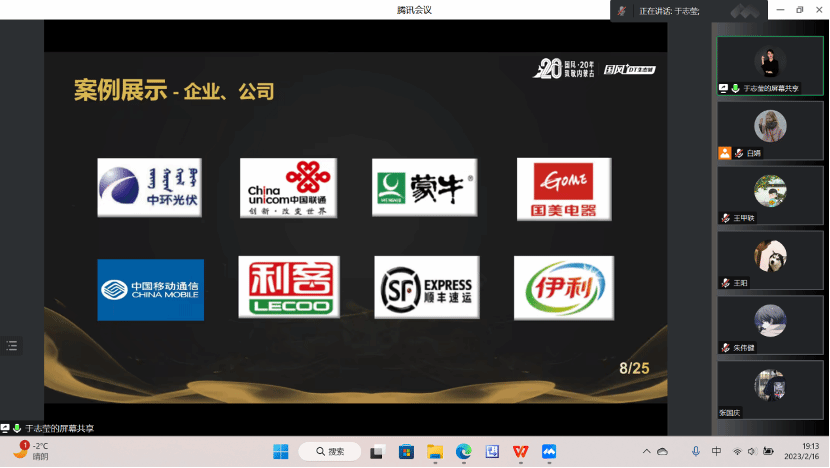Click the 伊利 logo on the slide

coord(564,288)
